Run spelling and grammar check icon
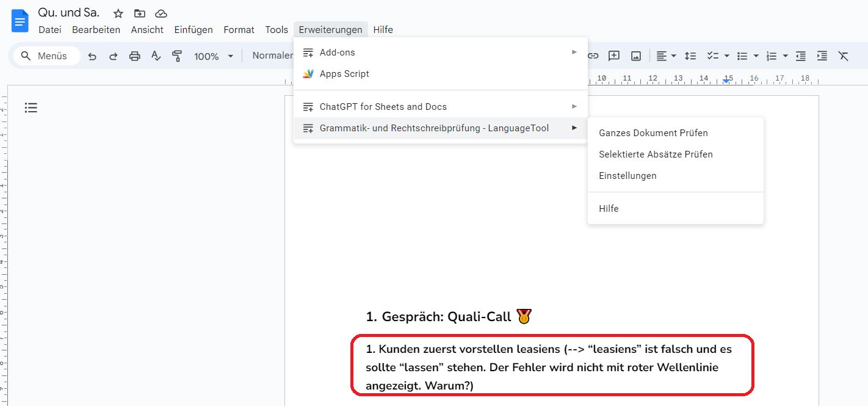Viewport: 868px width, 406px height. (x=156, y=56)
